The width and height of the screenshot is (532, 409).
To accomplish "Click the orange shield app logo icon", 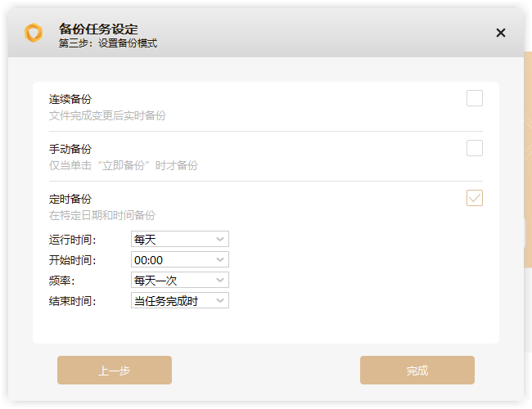I will [x=34, y=33].
